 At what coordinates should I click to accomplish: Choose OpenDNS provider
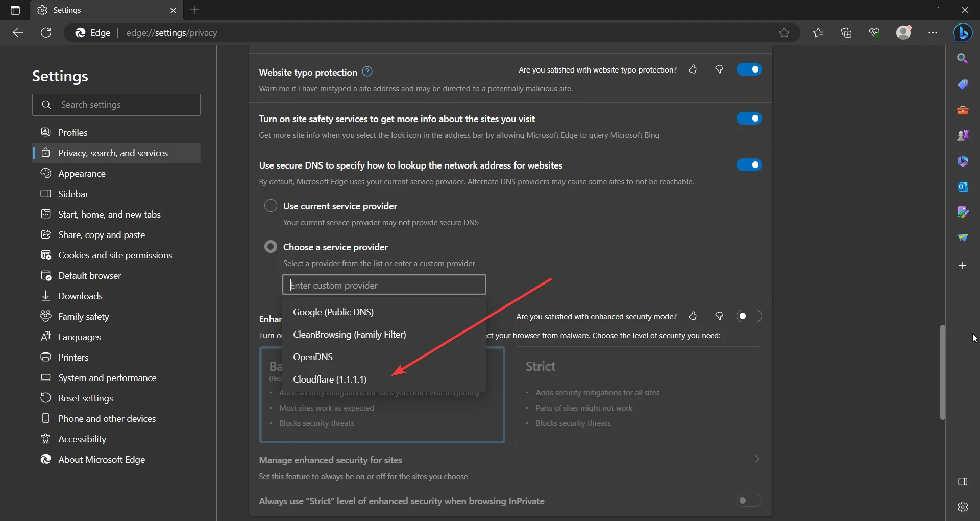click(x=384, y=357)
